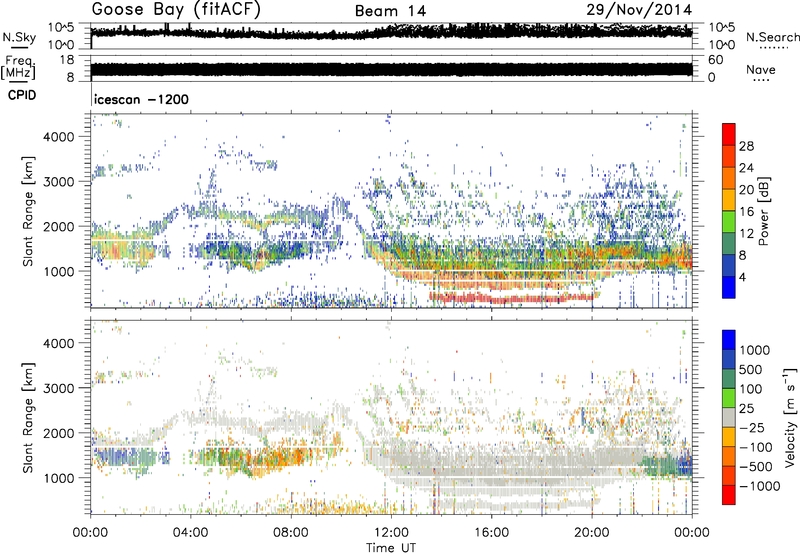This screenshot has height=554, width=800.
Task: Click the bright blue bottom segment of the power colorbar
Action: [x=729, y=287]
